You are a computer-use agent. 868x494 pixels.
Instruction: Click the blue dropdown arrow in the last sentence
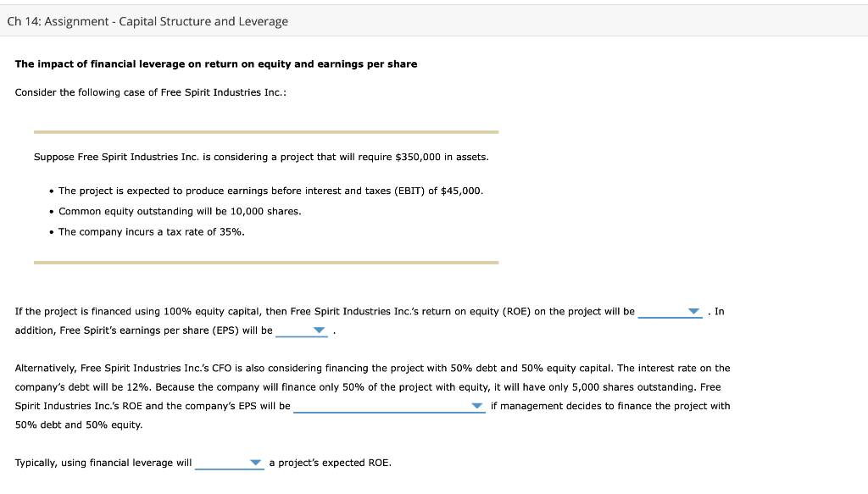pyautogui.click(x=254, y=463)
